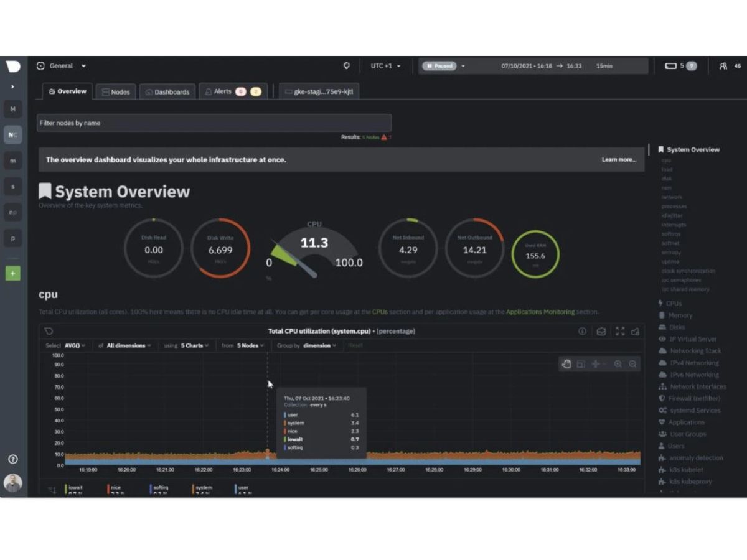Open the lowercase m space in the sidebar
Image resolution: width=747 pixels, height=560 pixels.
click(x=13, y=161)
